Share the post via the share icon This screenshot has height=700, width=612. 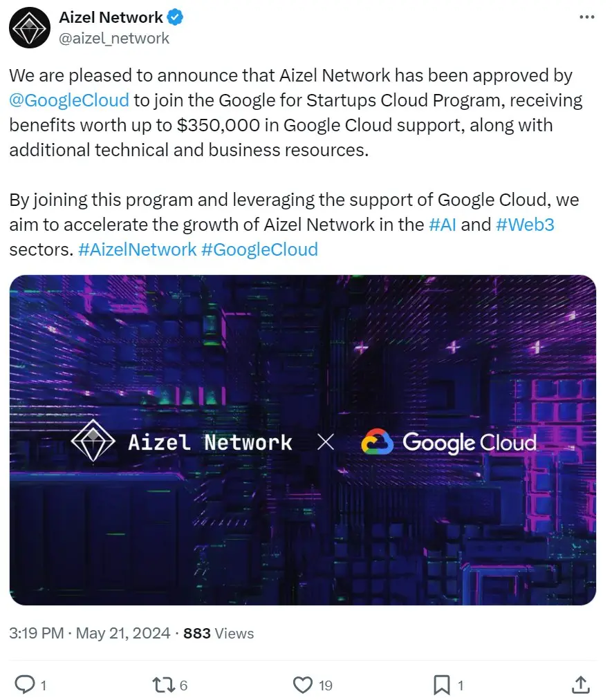[x=580, y=685]
